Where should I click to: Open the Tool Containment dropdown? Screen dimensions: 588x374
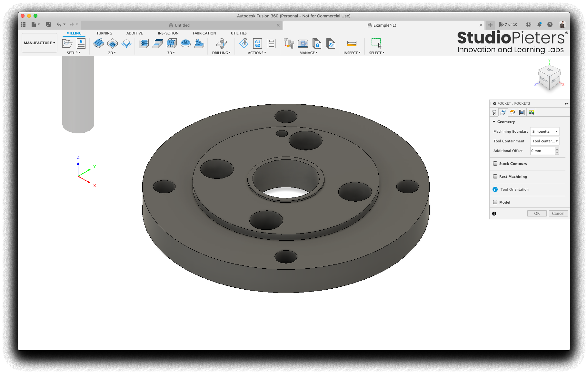[544, 141]
